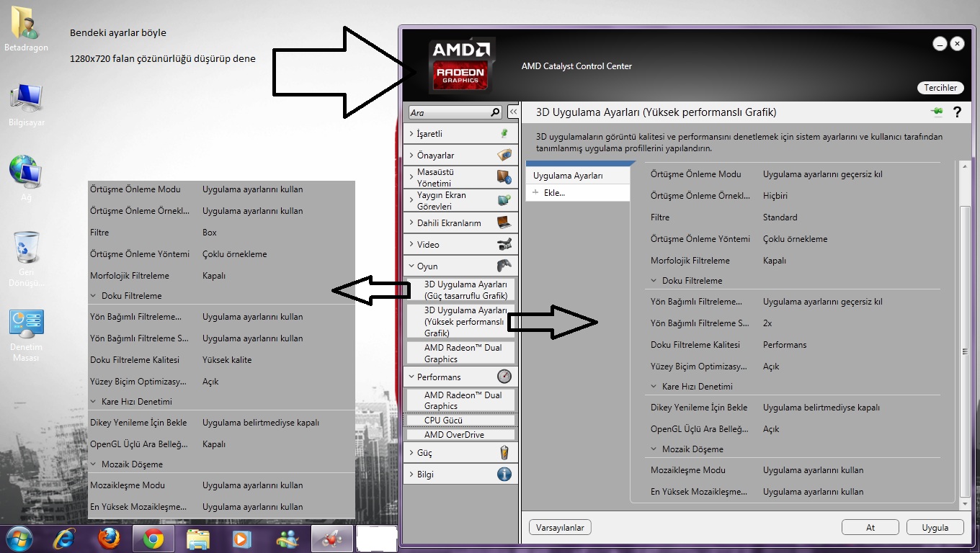Image resolution: width=980 pixels, height=553 pixels.
Task: Open the Yüzey Biçim Optimizasyonu Açık value in Catalyst
Action: [x=771, y=366]
